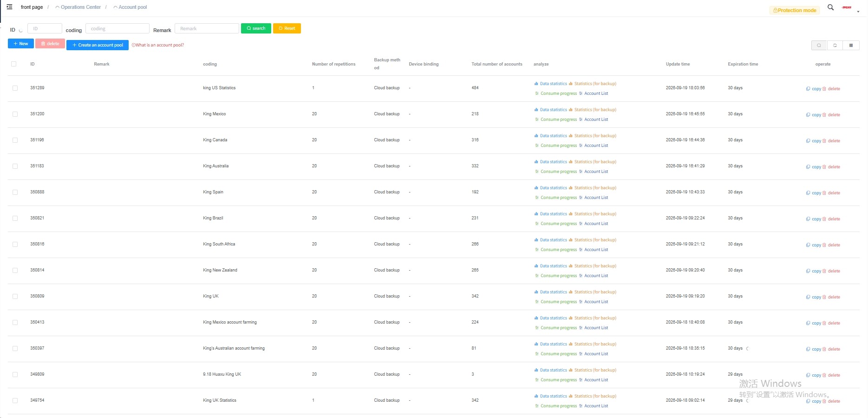Expand the user account dropdown arrow

pyautogui.click(x=858, y=12)
